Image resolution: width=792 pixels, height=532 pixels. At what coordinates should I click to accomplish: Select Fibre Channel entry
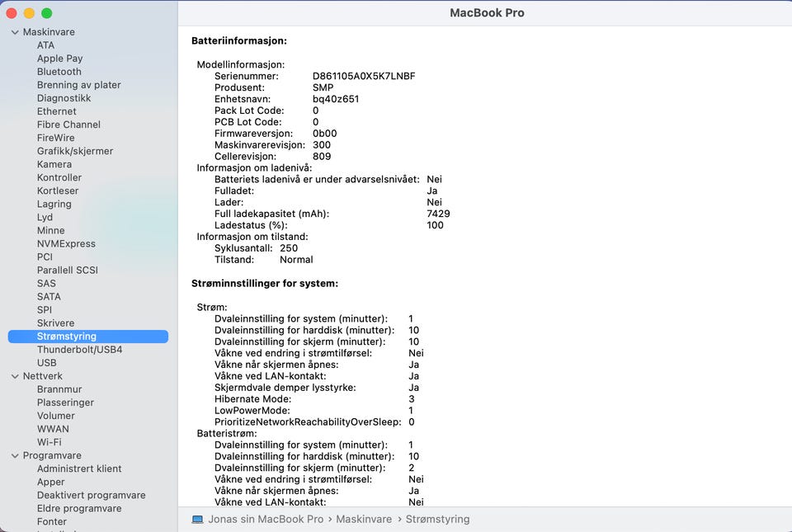click(68, 125)
